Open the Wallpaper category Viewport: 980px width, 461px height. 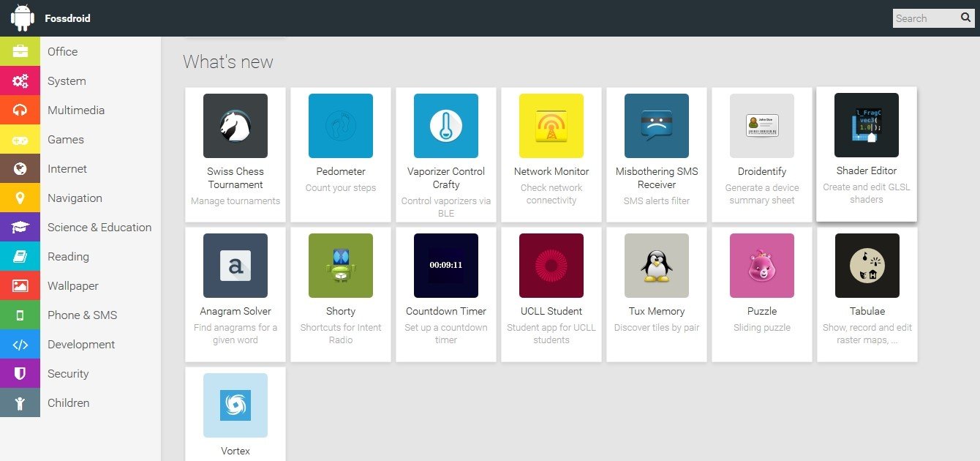(80, 285)
